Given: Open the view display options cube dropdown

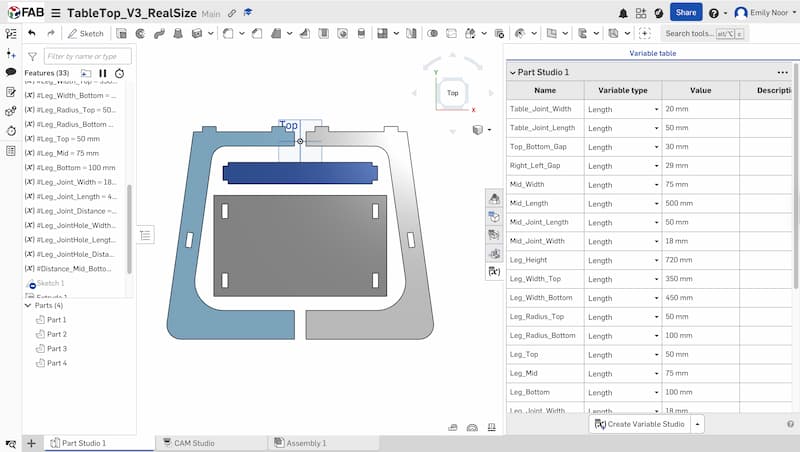Looking at the screenshot, I should [482, 130].
